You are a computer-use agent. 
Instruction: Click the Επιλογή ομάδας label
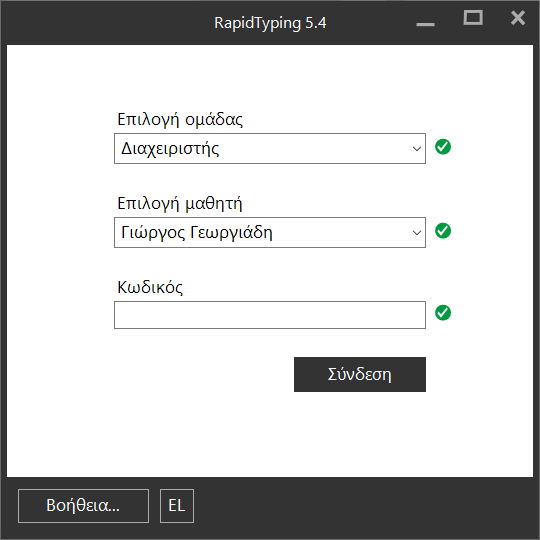pyautogui.click(x=180, y=120)
